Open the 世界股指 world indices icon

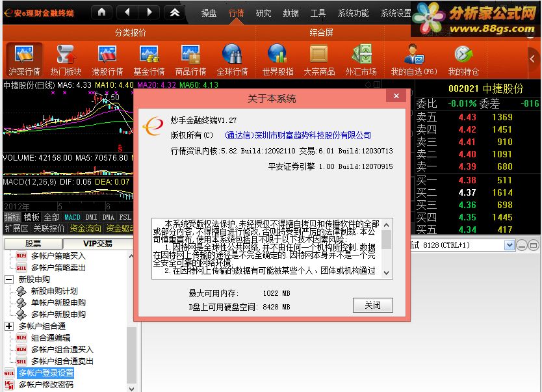click(x=277, y=59)
